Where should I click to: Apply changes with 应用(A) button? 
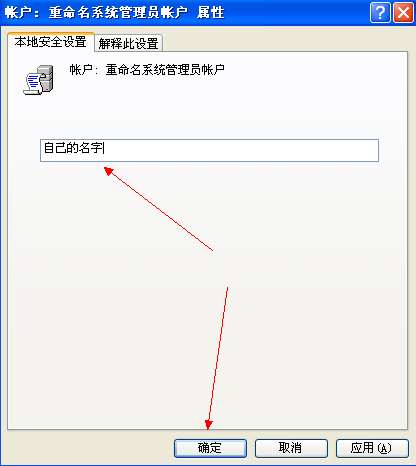tap(372, 448)
